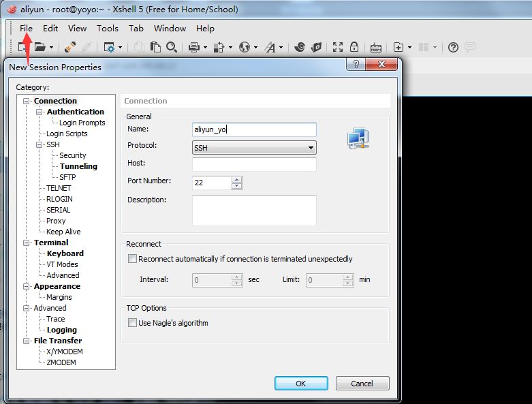The image size is (532, 404).
Task: Open the Protocol SSH dropdown
Action: [x=254, y=148]
